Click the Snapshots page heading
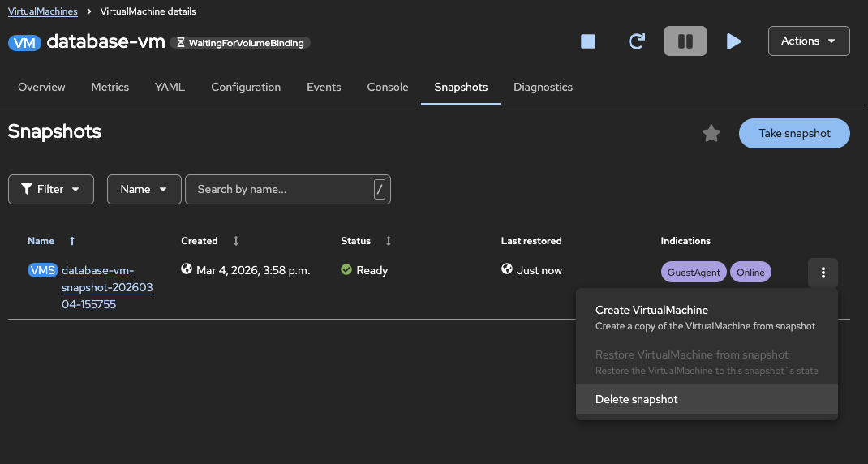868x464 pixels. 55,131
